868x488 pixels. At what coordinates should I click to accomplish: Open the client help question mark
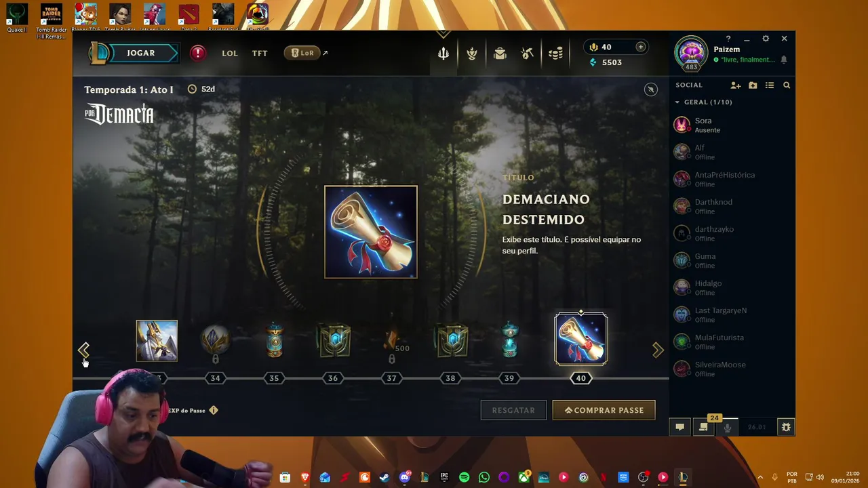tap(728, 39)
